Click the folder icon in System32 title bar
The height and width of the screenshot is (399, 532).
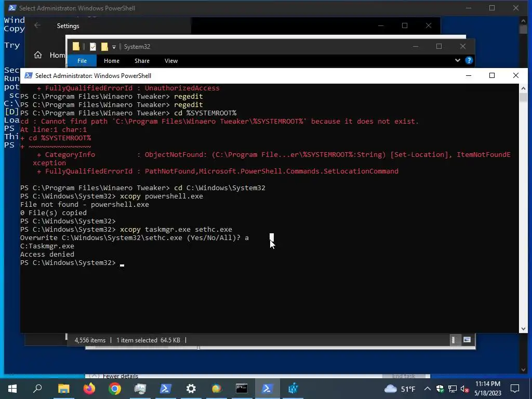(x=76, y=46)
